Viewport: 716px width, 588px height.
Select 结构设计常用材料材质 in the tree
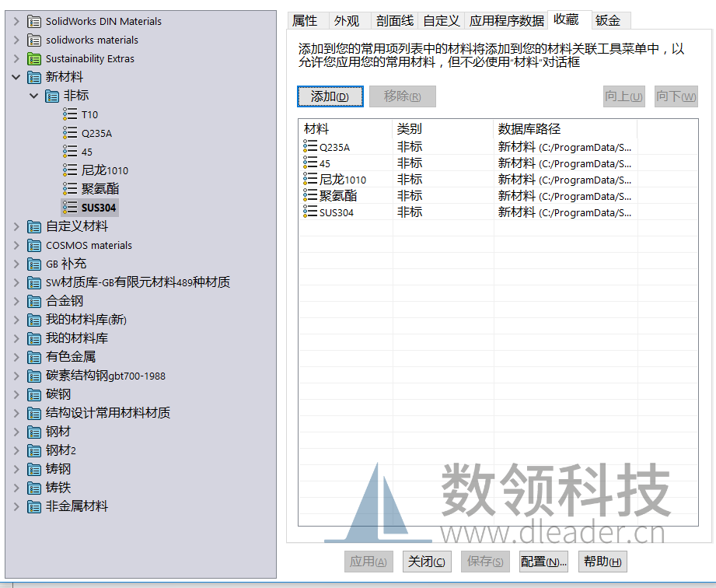click(x=108, y=413)
